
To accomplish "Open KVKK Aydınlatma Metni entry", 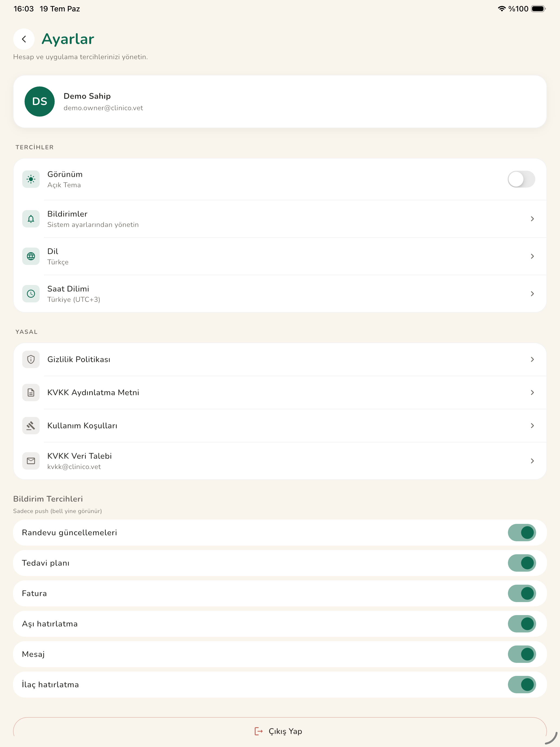I will [280, 393].
